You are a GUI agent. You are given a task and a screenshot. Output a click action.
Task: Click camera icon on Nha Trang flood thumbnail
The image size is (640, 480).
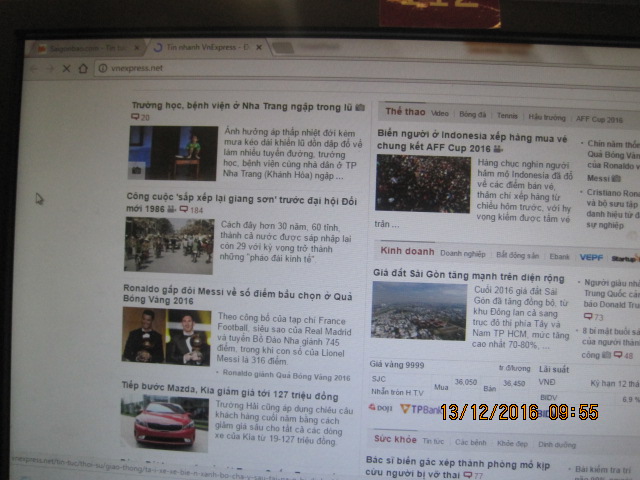point(136,171)
